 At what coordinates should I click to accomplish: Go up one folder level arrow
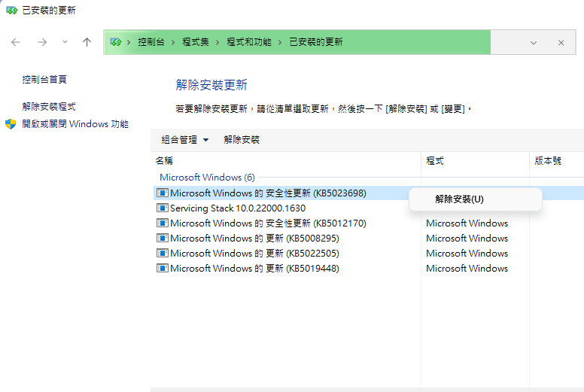pos(87,42)
